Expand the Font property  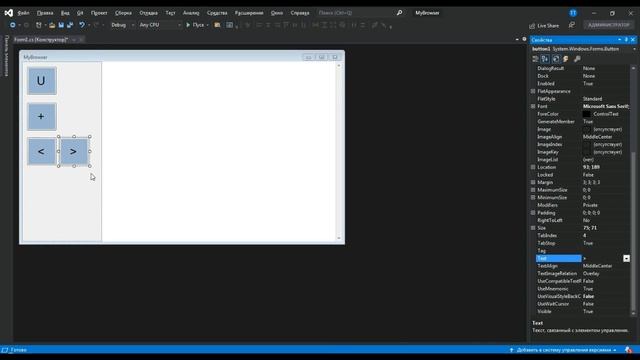(533, 107)
